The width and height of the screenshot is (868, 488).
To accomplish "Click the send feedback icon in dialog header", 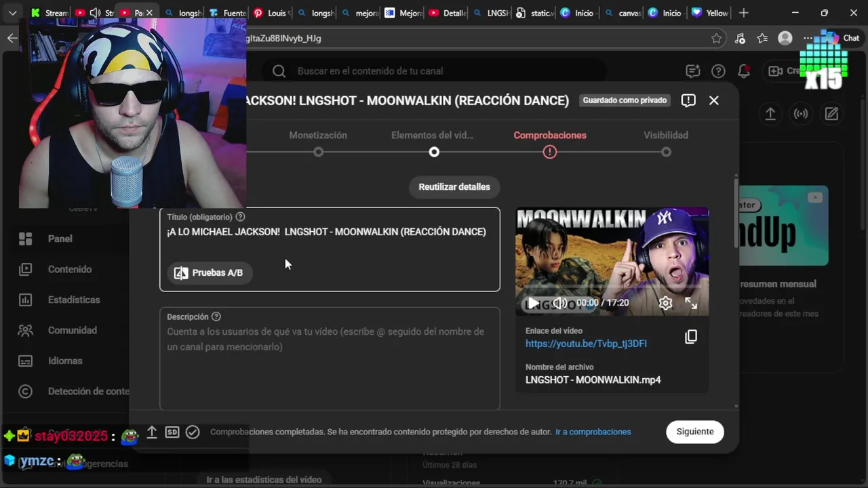I will point(688,100).
